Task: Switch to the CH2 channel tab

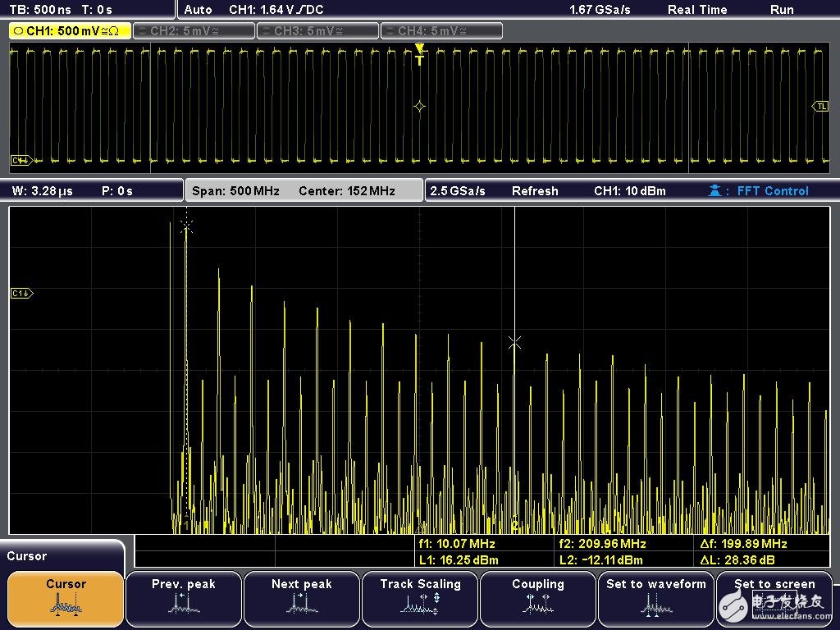Action: click(194, 31)
